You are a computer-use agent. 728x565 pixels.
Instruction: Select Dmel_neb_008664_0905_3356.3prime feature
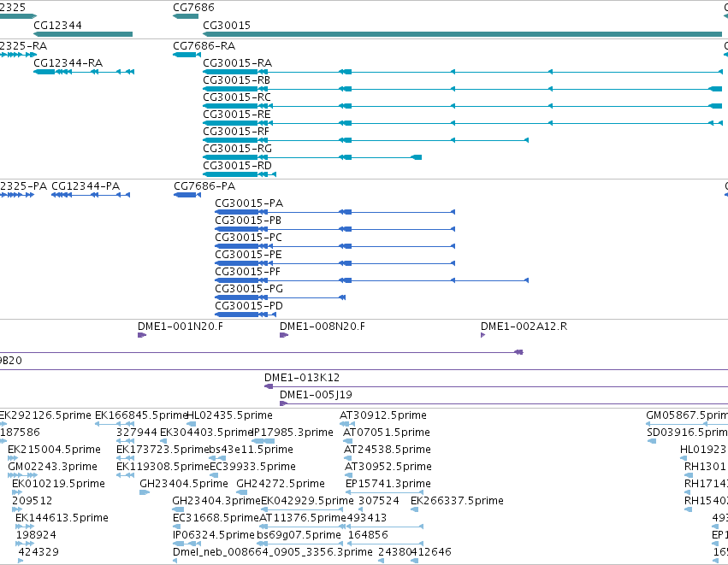coord(273,552)
